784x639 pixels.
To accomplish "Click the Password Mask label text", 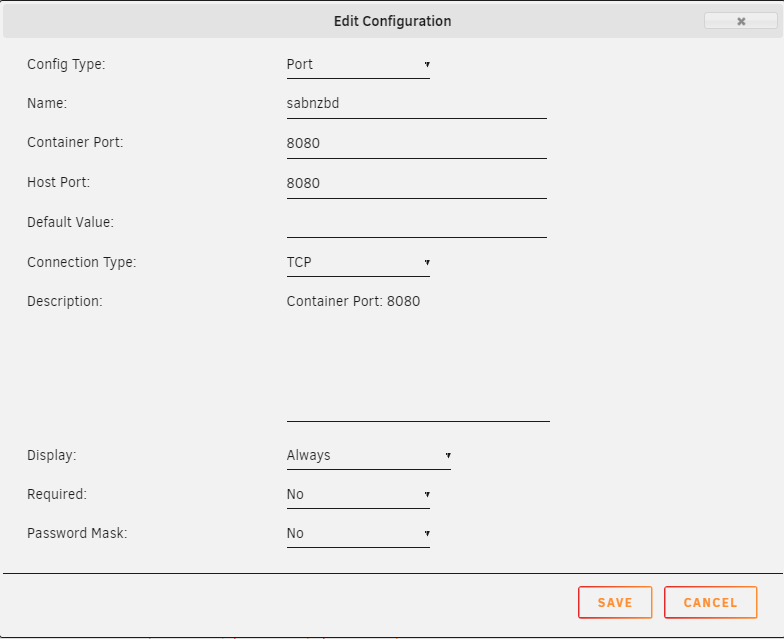I will click(77, 533).
